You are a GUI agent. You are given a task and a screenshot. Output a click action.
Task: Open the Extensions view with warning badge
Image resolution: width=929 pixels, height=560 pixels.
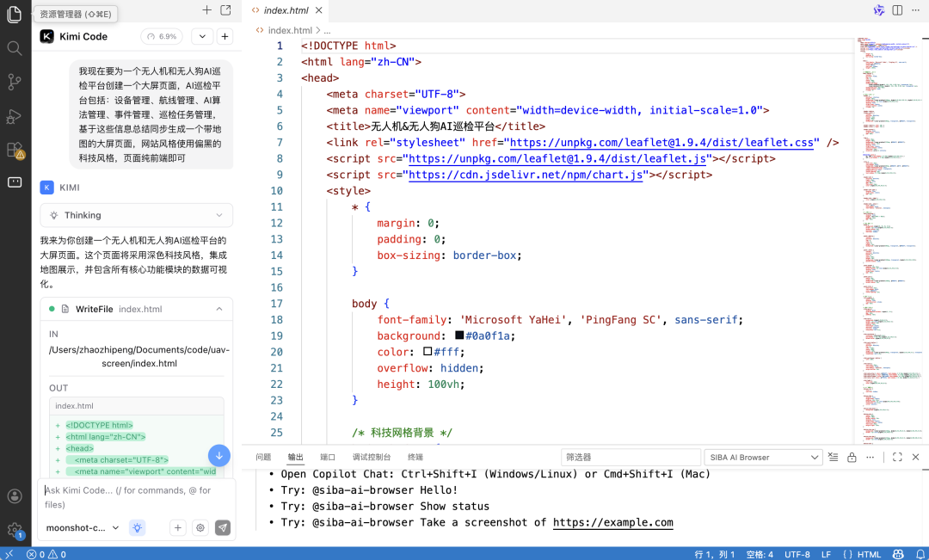(x=14, y=148)
